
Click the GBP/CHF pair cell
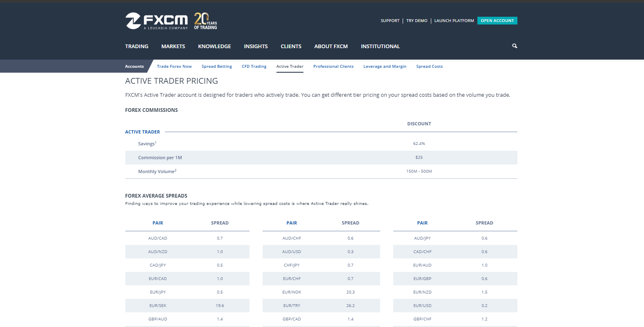pos(422,319)
